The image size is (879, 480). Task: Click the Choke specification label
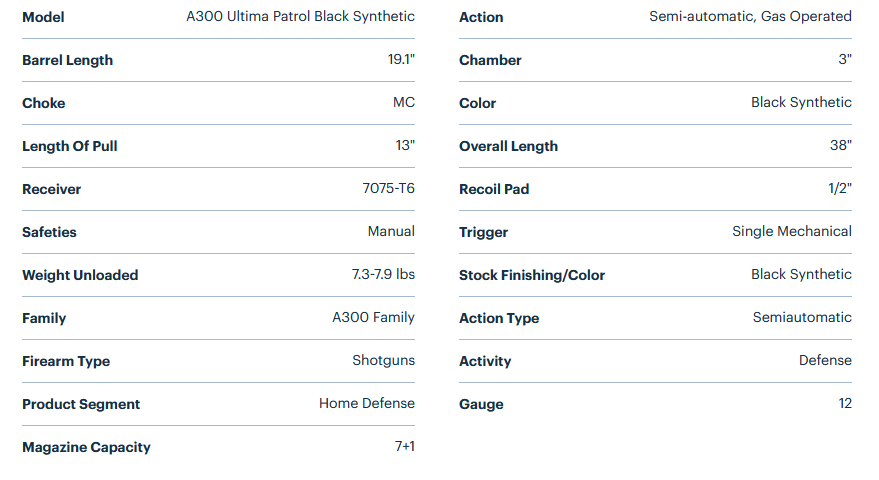click(43, 103)
